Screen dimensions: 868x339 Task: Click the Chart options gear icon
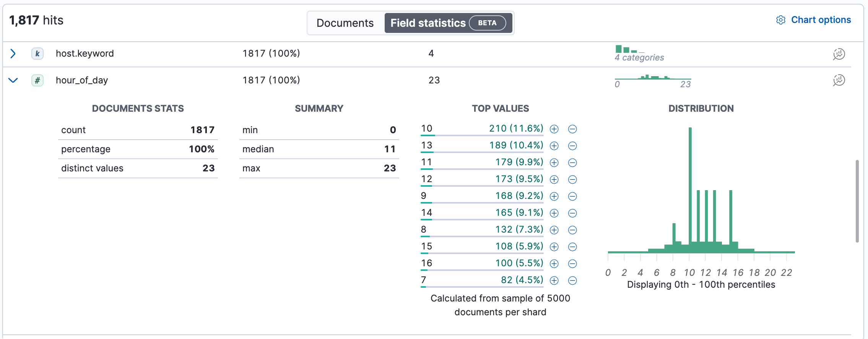(x=780, y=20)
